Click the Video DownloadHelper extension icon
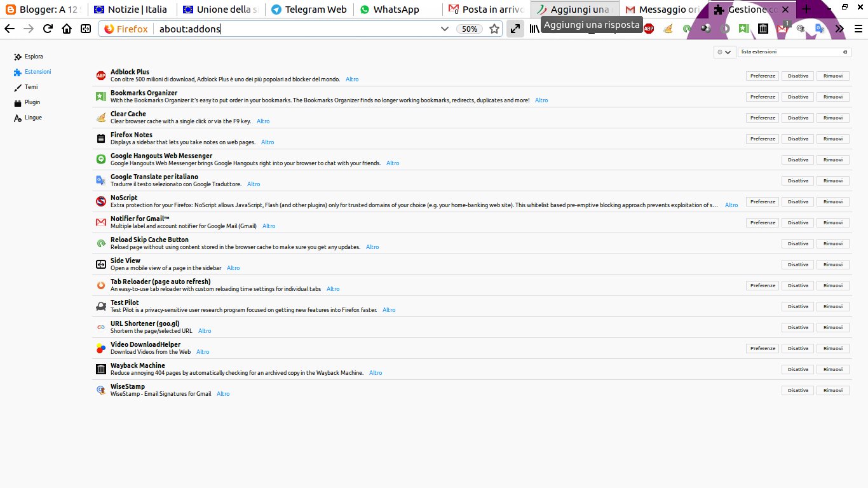This screenshot has width=868, height=488. pos(100,348)
